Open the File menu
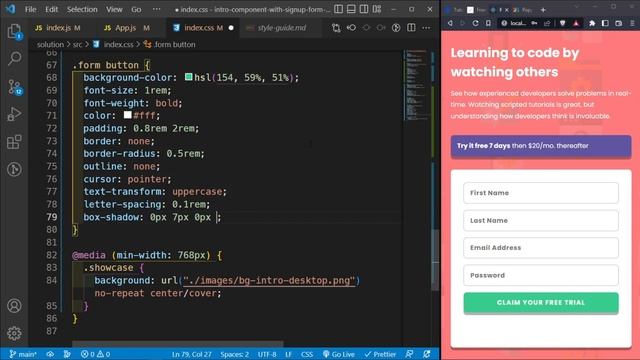Image resolution: width=640 pixels, height=360 pixels. coord(31,9)
